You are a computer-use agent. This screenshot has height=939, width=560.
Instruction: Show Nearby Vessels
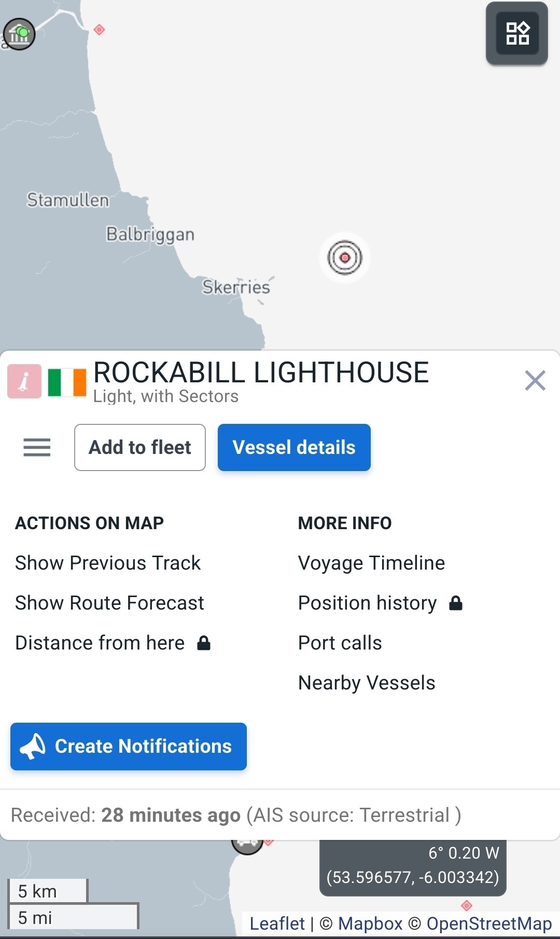(367, 683)
